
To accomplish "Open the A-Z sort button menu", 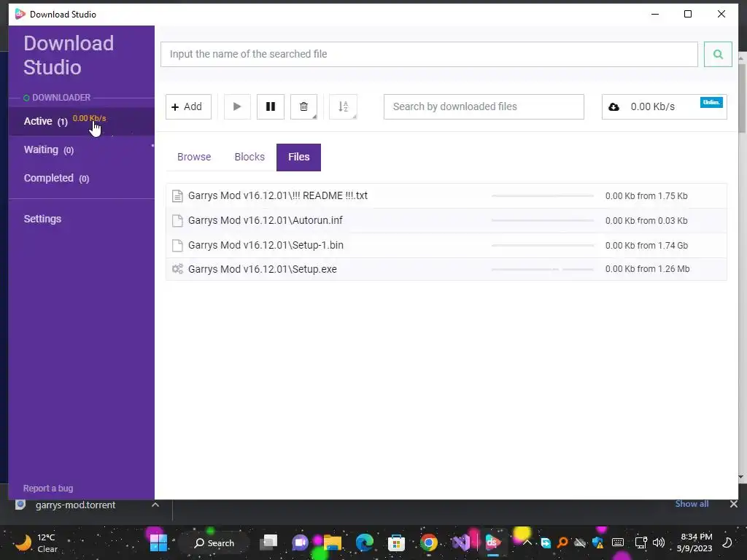I will point(343,106).
